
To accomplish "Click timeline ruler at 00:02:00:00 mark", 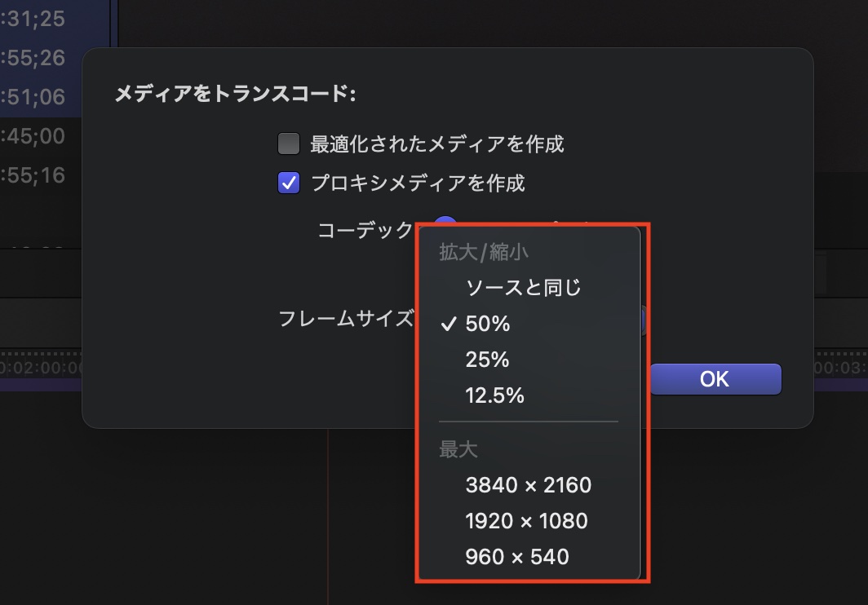I will click(x=41, y=368).
